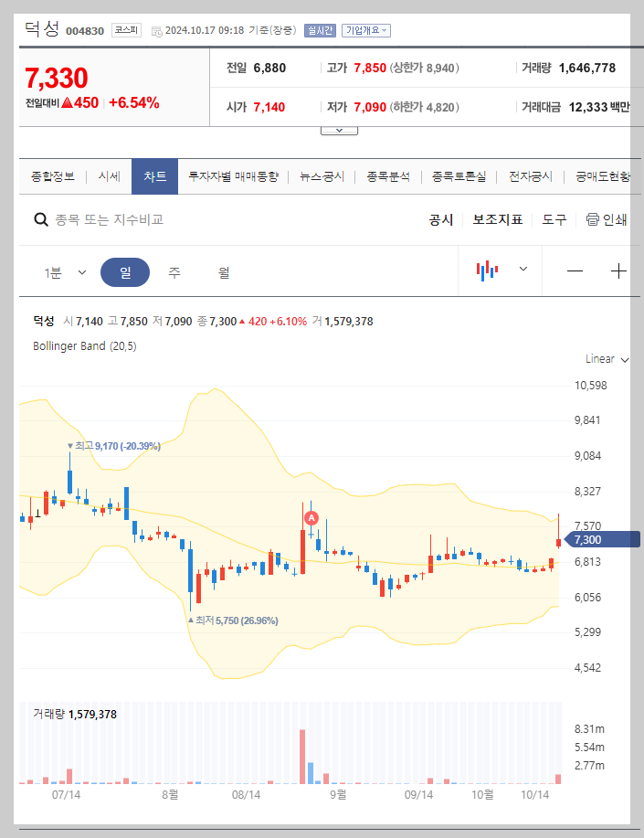Open the 시세 tab
This screenshot has width=644, height=838.
(x=109, y=176)
